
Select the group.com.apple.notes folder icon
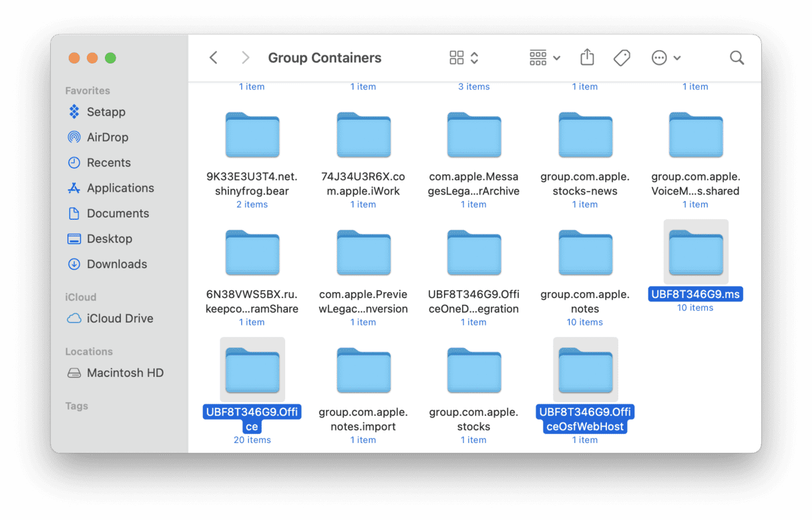coord(585,253)
